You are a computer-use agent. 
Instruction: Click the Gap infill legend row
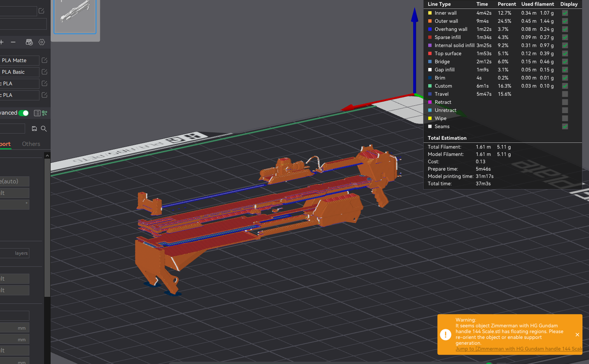point(498,70)
